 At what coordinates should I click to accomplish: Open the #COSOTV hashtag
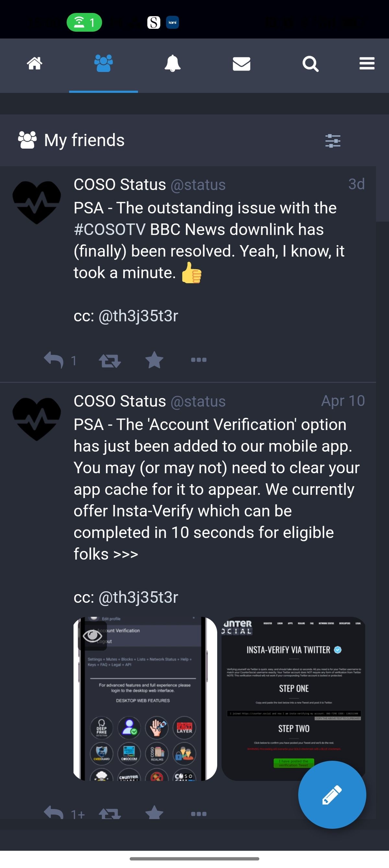point(108,229)
